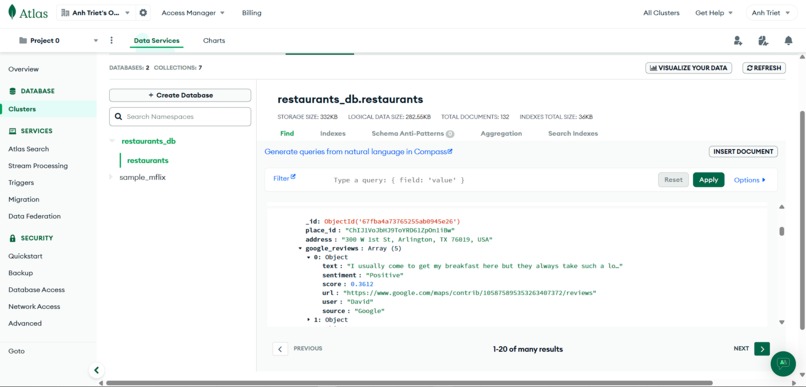Focus the Search Namespaces field
This screenshot has width=806, height=387.
click(x=180, y=117)
